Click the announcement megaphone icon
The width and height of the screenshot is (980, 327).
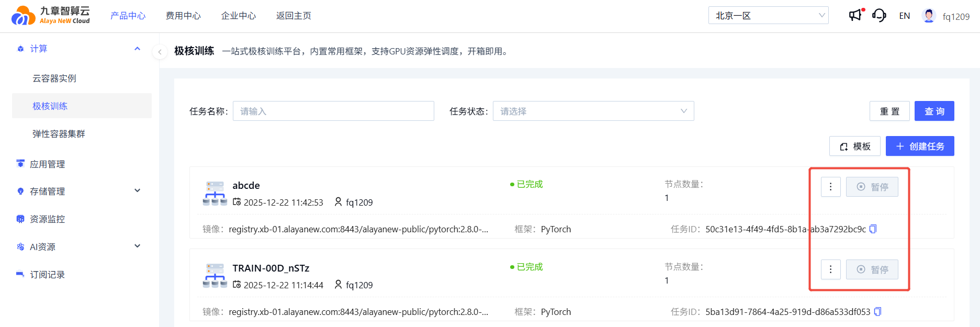click(x=855, y=15)
